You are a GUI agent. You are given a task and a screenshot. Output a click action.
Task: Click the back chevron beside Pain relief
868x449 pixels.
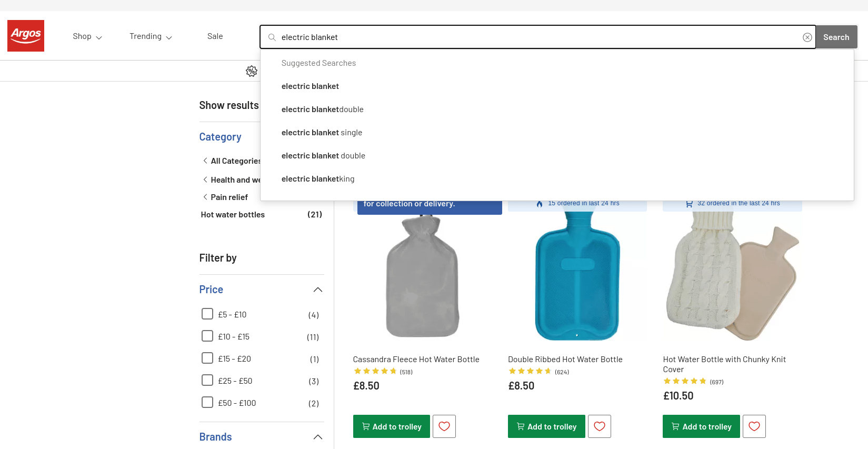[205, 197]
